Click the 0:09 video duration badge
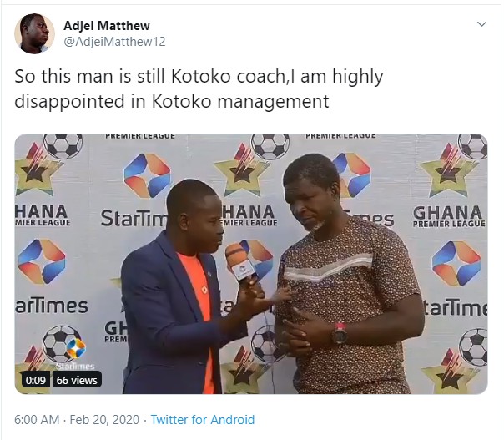This screenshot has width=504, height=440. pos(36,380)
